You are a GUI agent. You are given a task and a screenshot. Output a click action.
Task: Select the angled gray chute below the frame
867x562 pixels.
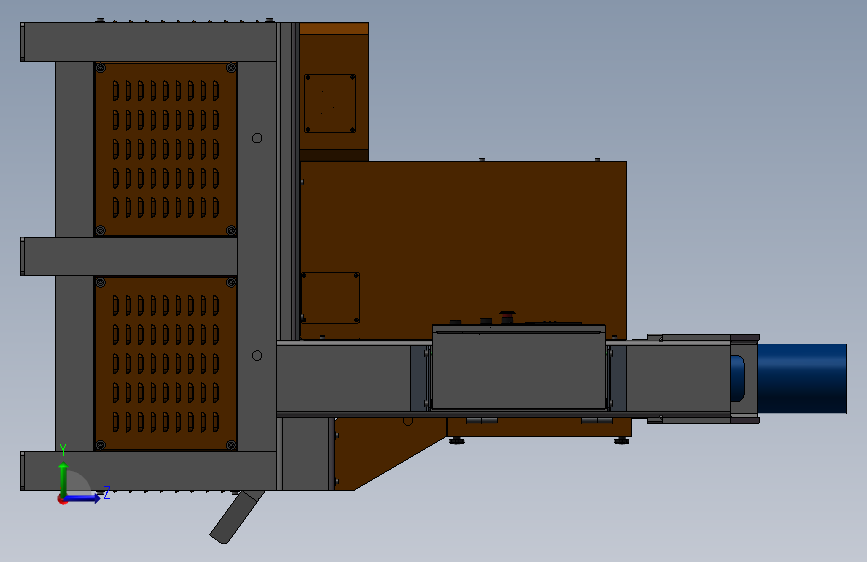pos(236,517)
